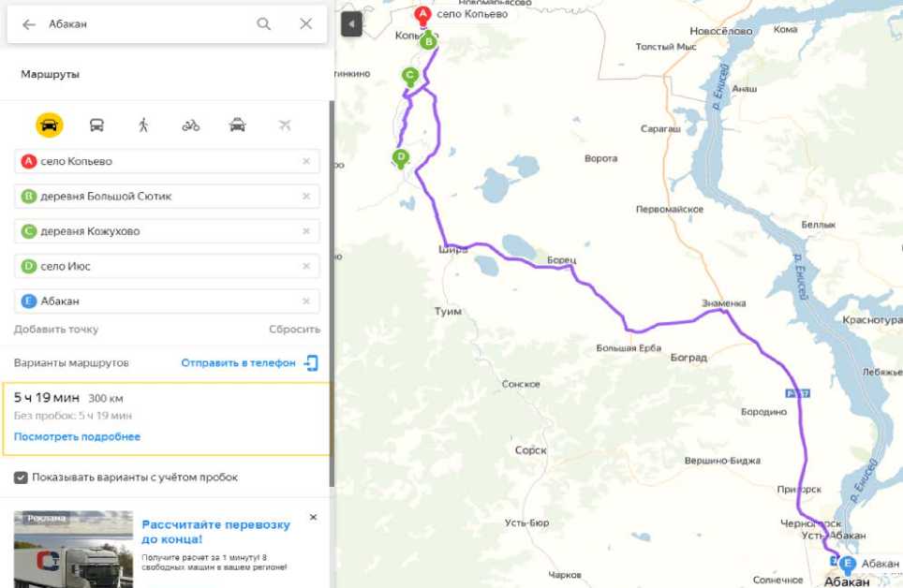Image resolution: width=903 pixels, height=588 pixels.
Task: Close the advertisement banner
Action: coord(313,517)
